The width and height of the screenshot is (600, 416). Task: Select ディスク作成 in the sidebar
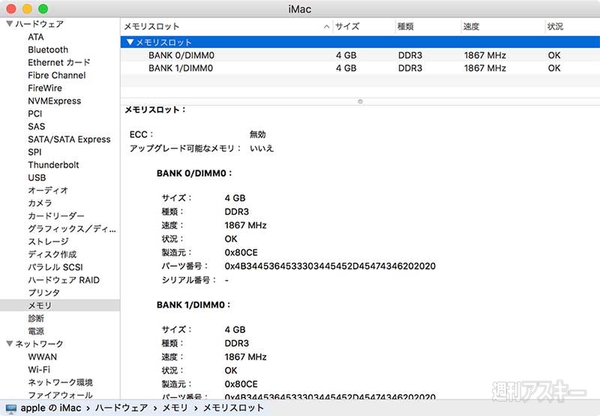(x=52, y=254)
